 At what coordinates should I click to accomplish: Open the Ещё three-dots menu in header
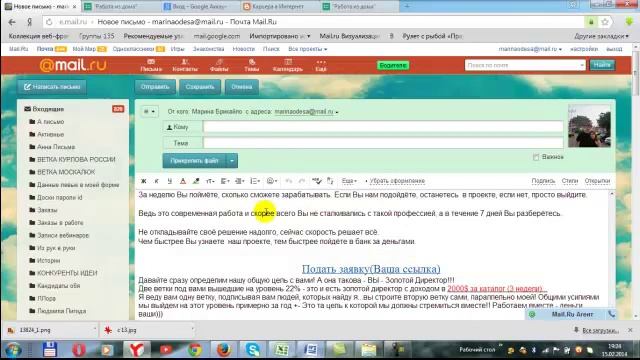tap(321, 65)
